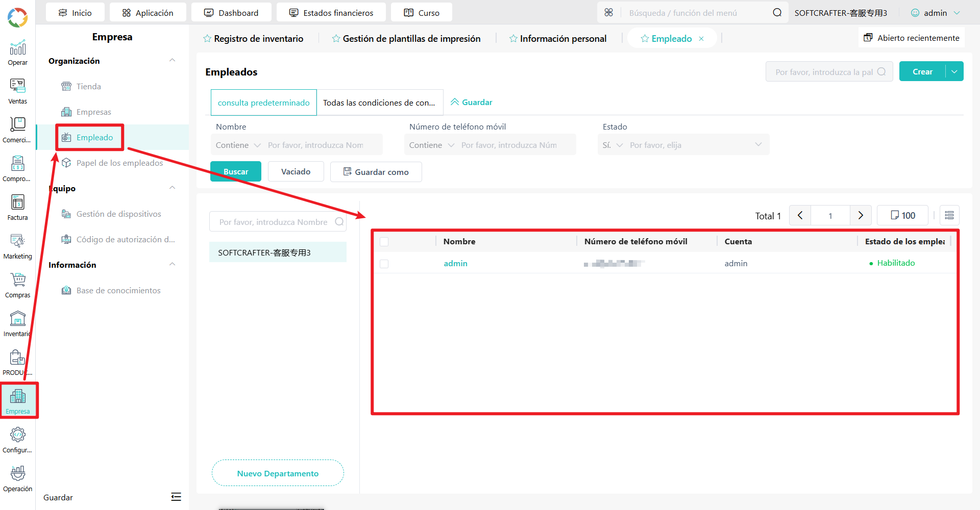This screenshot has height=510, width=980.
Task: Click the Buscar button
Action: [x=236, y=171]
